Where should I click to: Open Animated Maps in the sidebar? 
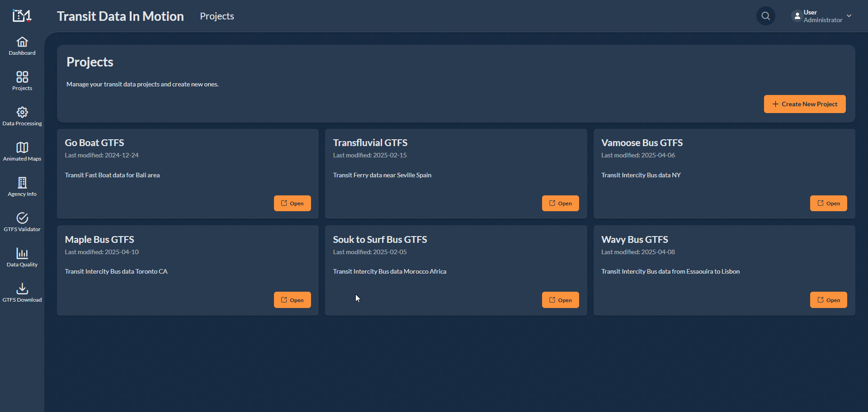point(22,152)
